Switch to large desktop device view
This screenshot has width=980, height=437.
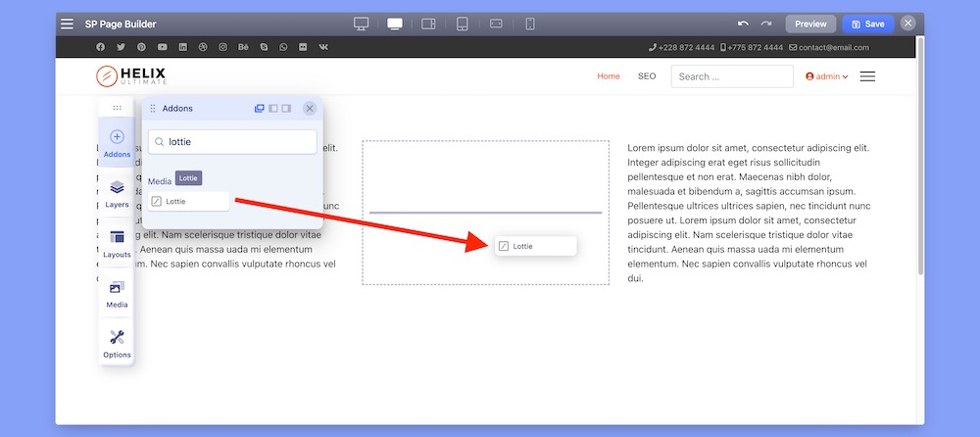(362, 24)
